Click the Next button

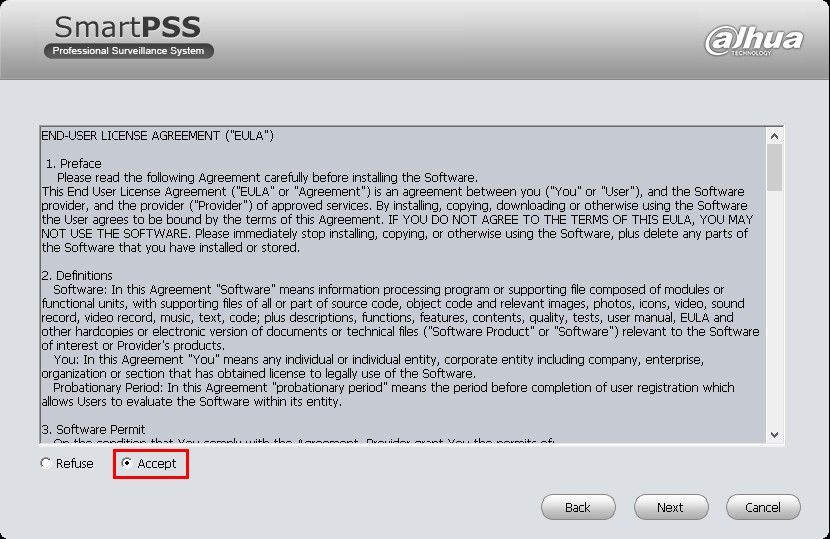coord(671,507)
